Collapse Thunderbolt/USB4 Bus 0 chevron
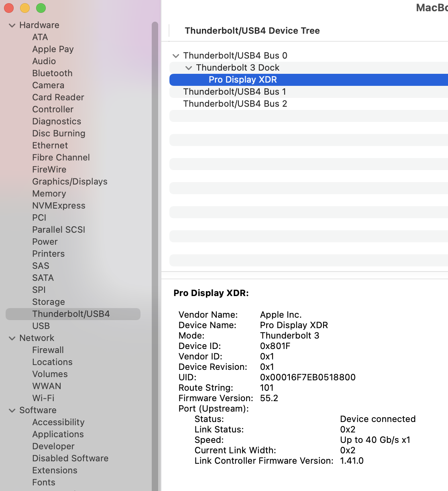Screen dimensions: 448x491 pos(176,56)
